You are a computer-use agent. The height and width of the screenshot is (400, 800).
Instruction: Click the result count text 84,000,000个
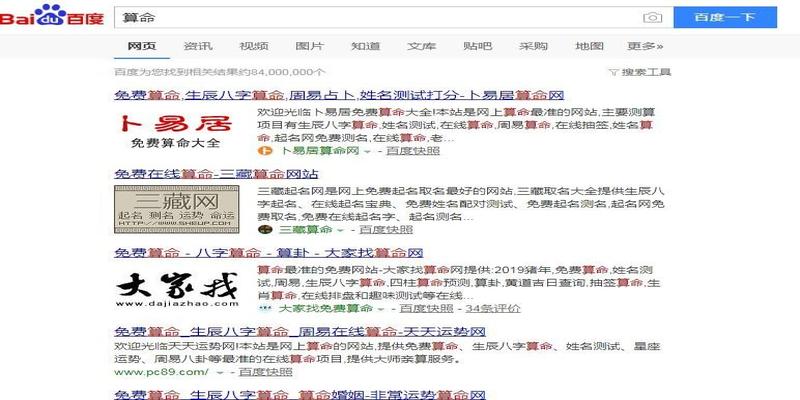point(288,72)
